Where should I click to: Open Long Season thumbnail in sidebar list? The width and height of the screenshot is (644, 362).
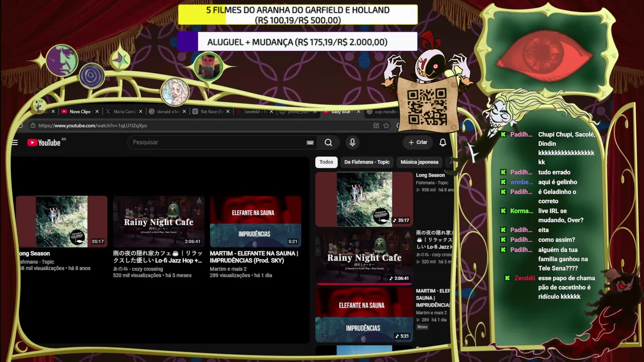[x=364, y=199]
